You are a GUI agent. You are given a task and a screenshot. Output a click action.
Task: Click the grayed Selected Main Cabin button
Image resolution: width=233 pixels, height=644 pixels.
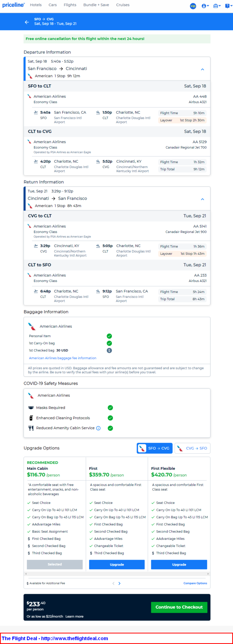[55, 564]
